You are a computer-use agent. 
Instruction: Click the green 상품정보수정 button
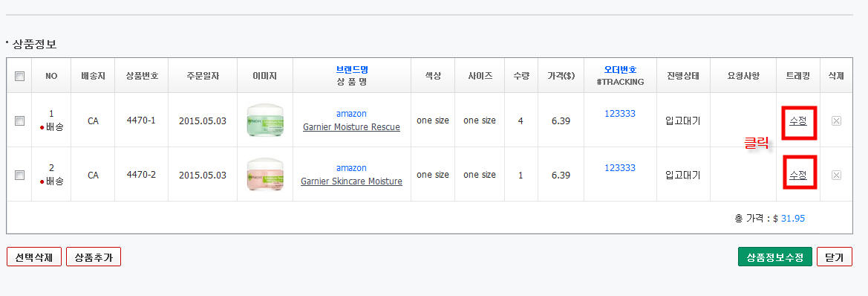pyautogui.click(x=775, y=257)
